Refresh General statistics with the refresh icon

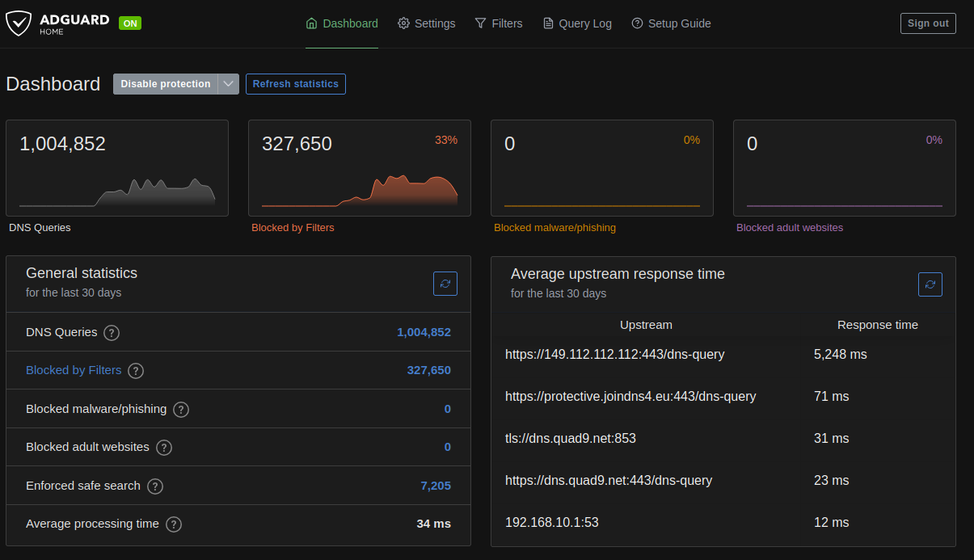tap(445, 284)
